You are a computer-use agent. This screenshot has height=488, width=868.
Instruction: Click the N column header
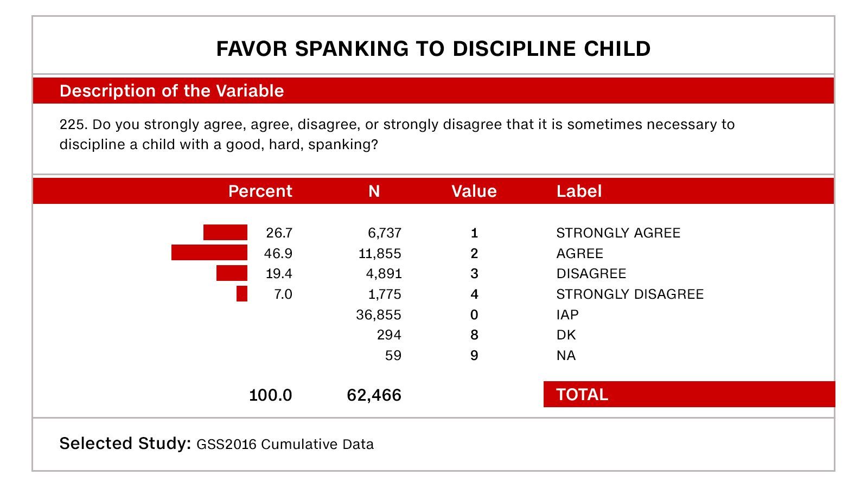pos(374,191)
